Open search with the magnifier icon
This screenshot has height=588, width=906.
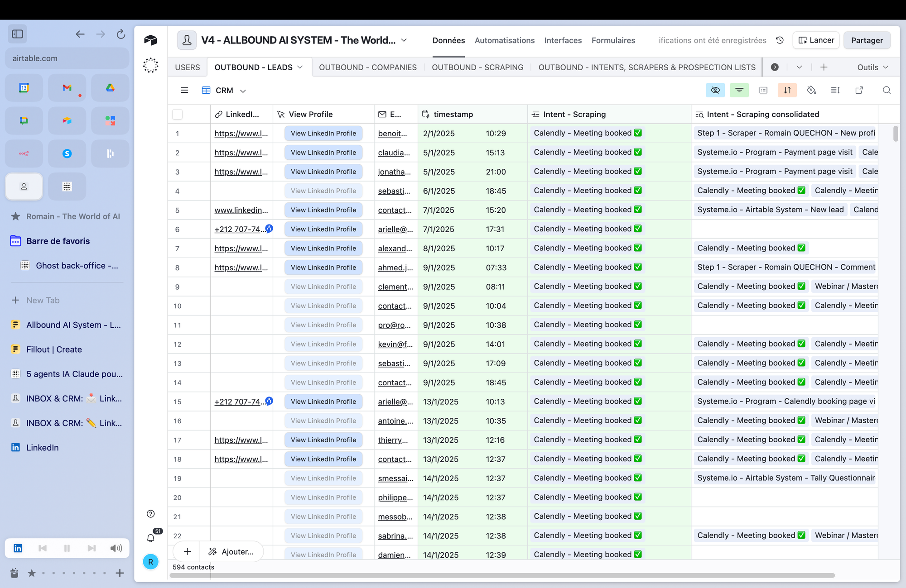click(887, 91)
